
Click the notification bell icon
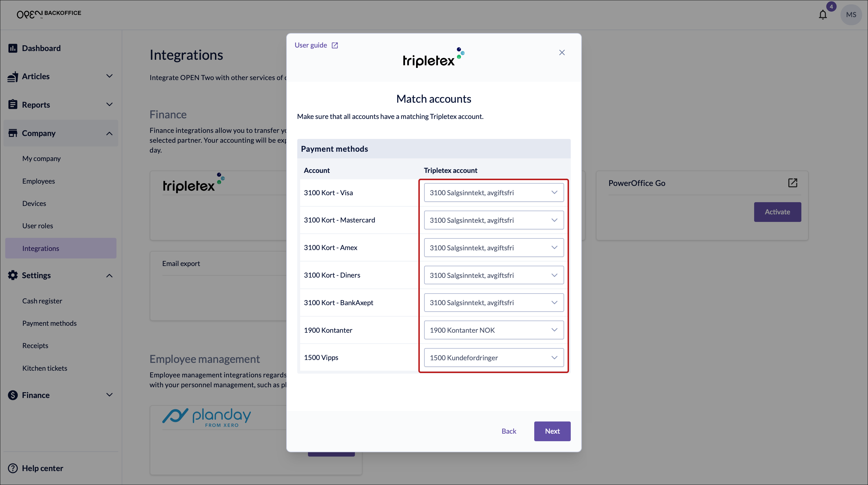coord(823,15)
